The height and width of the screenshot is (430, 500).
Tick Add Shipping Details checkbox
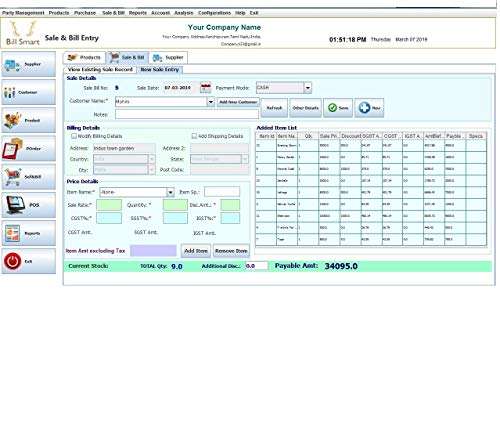point(194,136)
